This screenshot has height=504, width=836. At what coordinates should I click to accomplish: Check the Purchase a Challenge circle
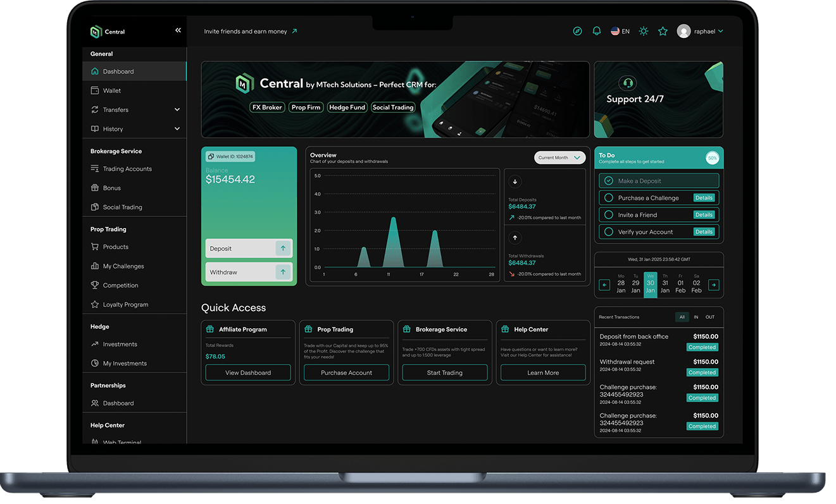point(609,198)
